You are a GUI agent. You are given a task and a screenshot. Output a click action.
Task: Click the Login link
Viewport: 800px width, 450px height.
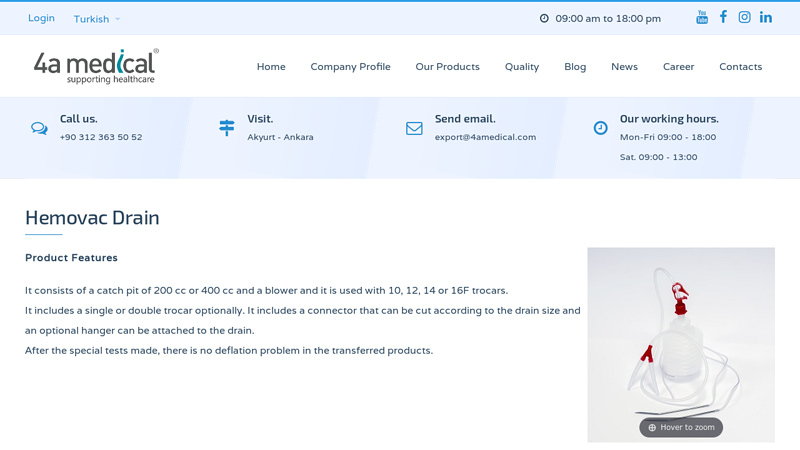click(x=41, y=18)
